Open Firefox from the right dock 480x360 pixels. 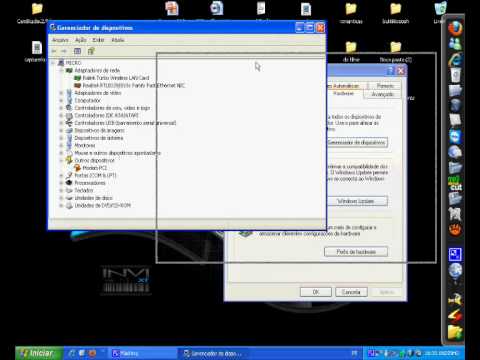tap(455, 29)
